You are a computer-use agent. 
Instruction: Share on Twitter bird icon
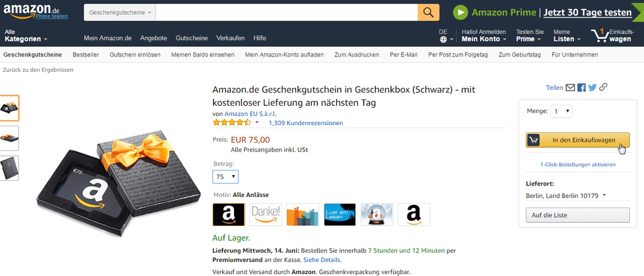592,87
